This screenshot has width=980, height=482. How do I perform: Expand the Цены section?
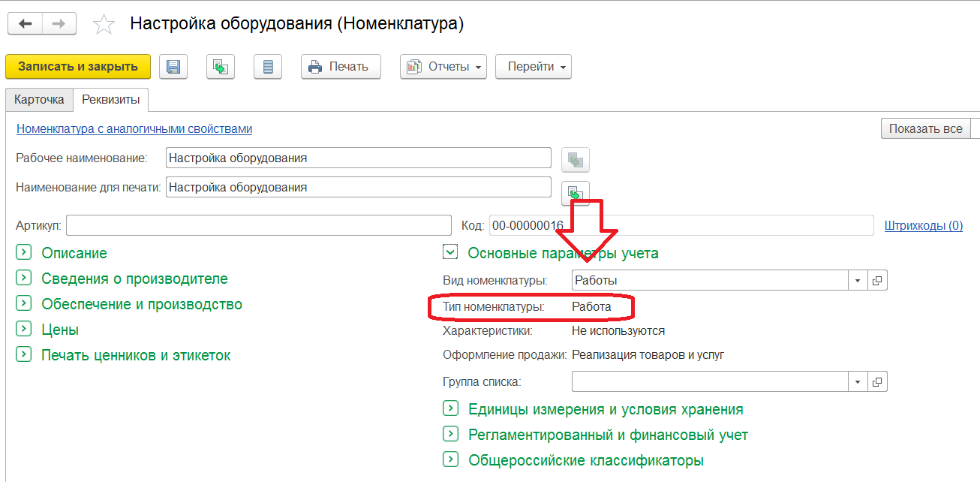coord(23,330)
